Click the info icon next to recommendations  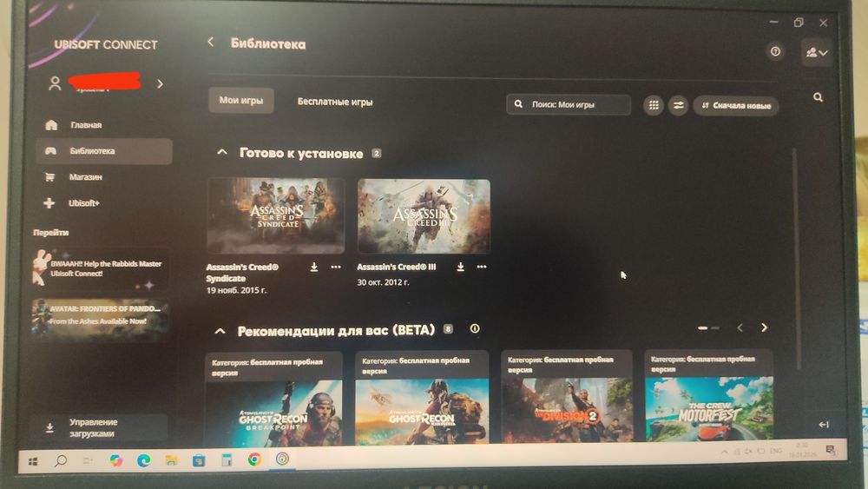[x=475, y=328]
